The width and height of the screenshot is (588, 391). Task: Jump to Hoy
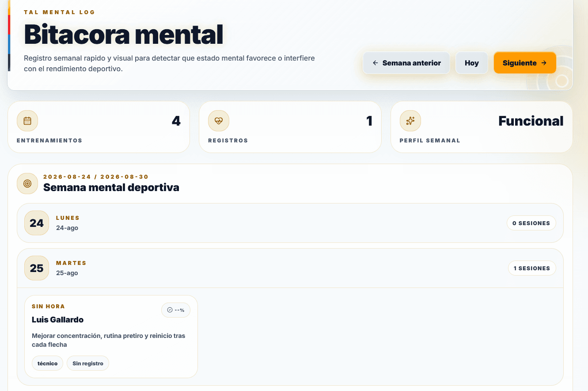(471, 63)
